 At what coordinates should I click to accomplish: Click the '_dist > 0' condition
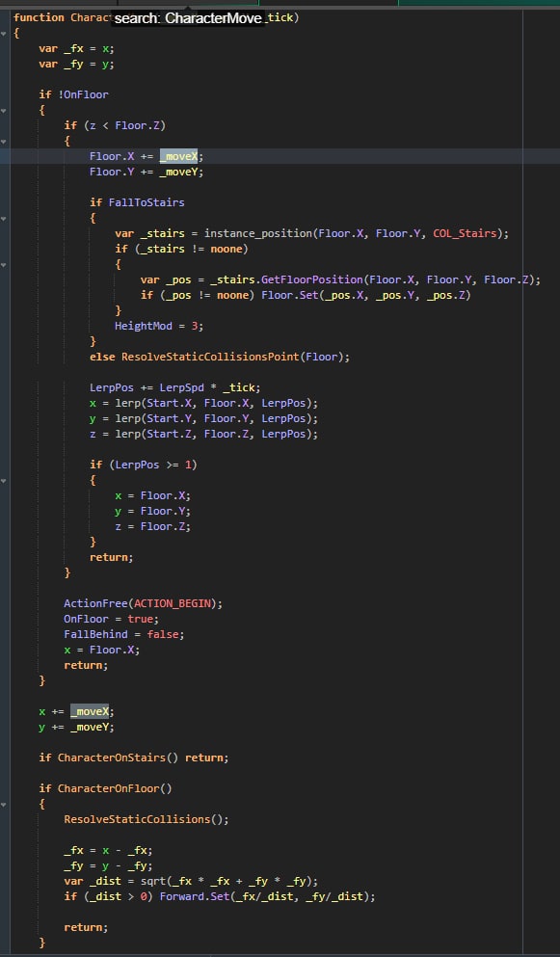click(x=118, y=896)
